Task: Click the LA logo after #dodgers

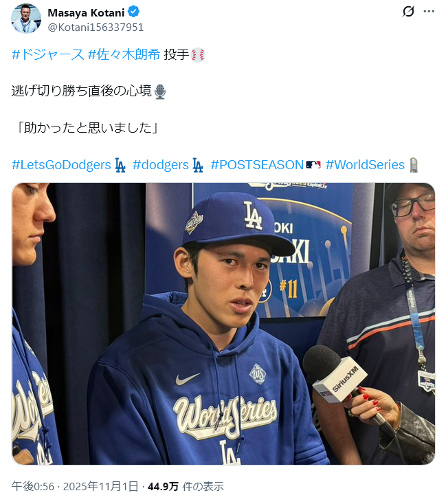Action: click(198, 165)
